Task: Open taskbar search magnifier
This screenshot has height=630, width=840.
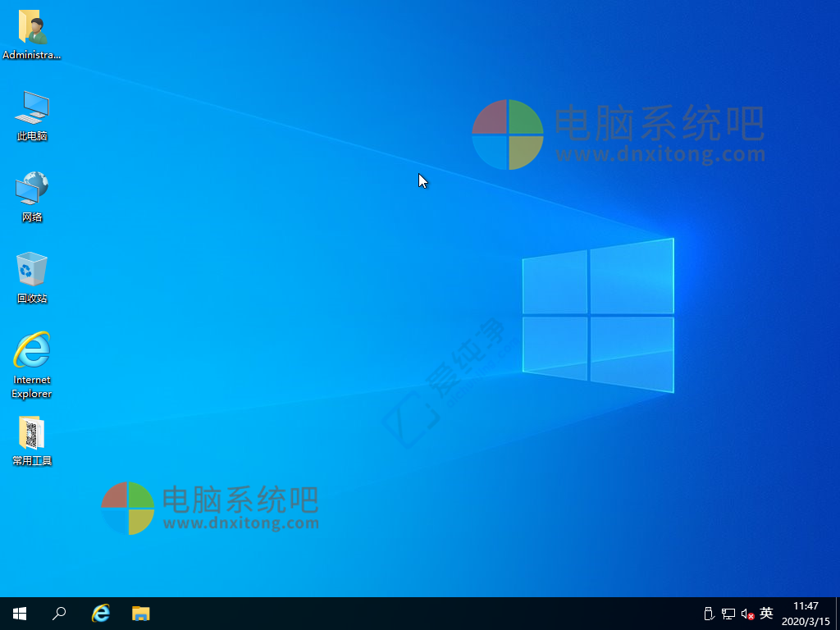Action: point(59,614)
